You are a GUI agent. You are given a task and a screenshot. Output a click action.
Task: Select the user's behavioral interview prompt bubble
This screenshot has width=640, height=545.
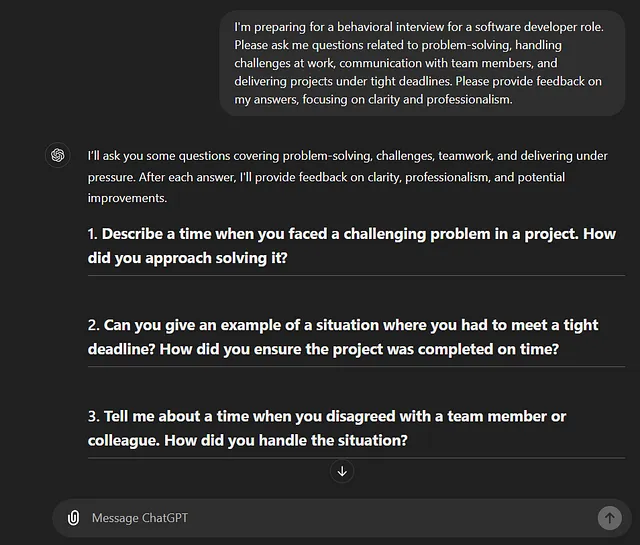(x=422, y=63)
